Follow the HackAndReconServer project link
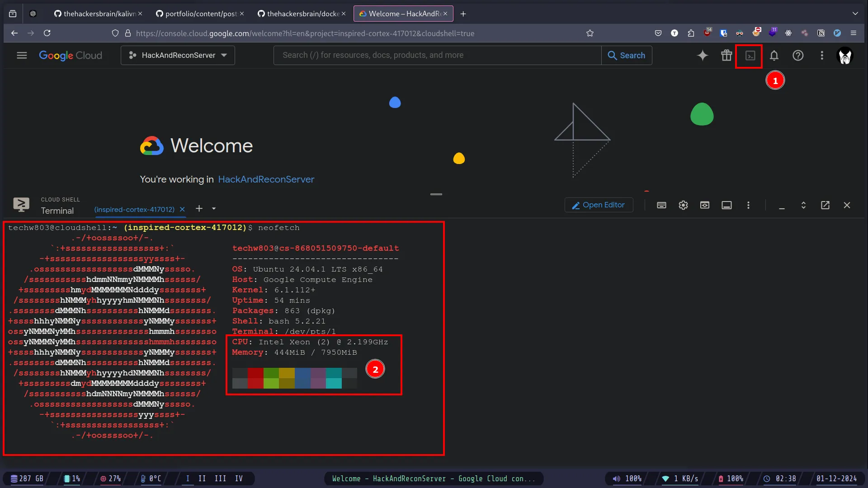This screenshot has height=488, width=868. tap(266, 179)
